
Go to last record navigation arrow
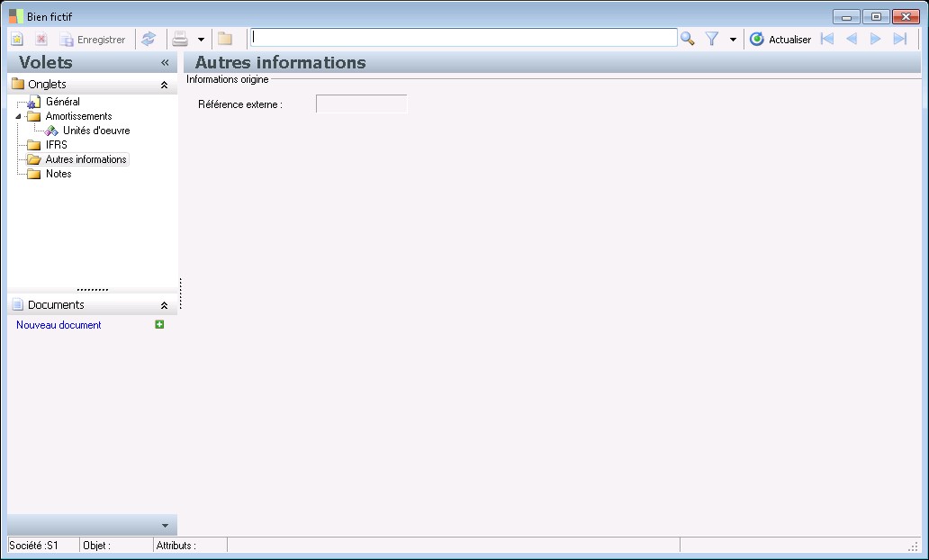click(900, 39)
